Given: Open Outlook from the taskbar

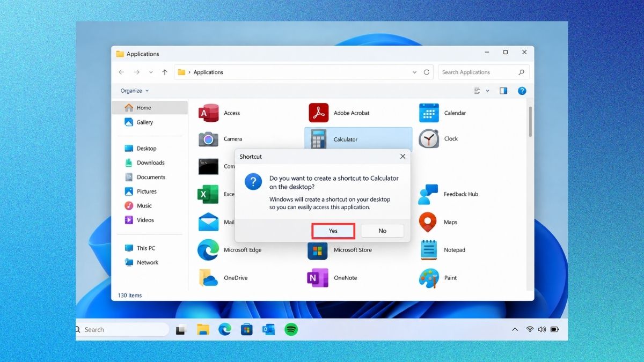Looking at the screenshot, I should pyautogui.click(x=268, y=329).
